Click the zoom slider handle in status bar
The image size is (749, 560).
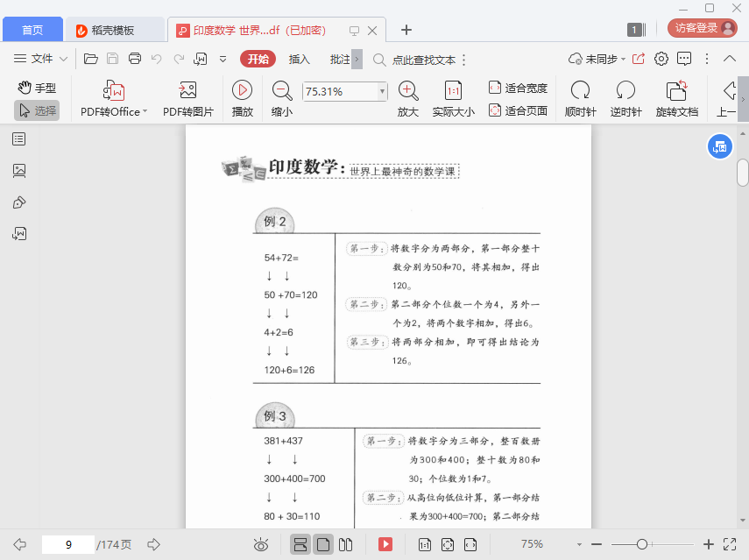point(642,544)
